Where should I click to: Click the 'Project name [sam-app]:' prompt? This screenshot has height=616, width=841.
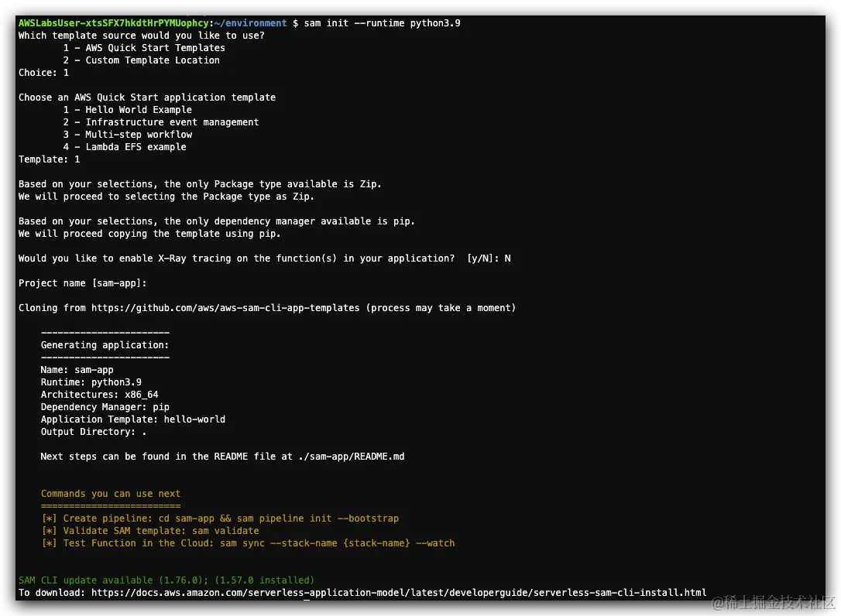click(x=83, y=282)
